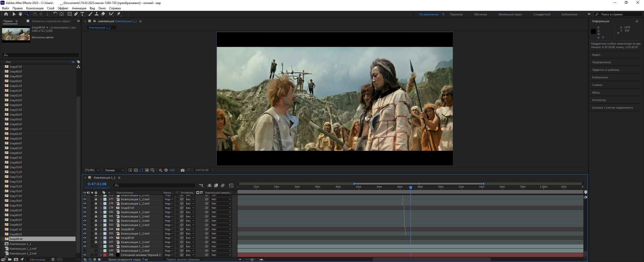This screenshot has height=262, width=644.
Task: Select the Zoom magnifier tool
Action: point(27,14)
